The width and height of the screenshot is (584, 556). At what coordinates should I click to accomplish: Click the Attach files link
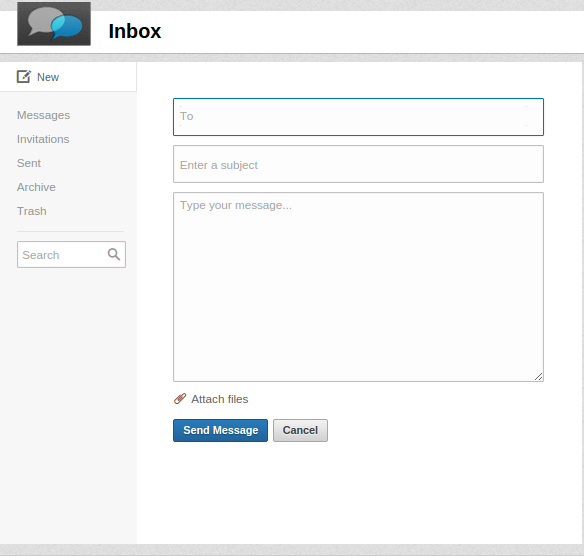pos(219,399)
